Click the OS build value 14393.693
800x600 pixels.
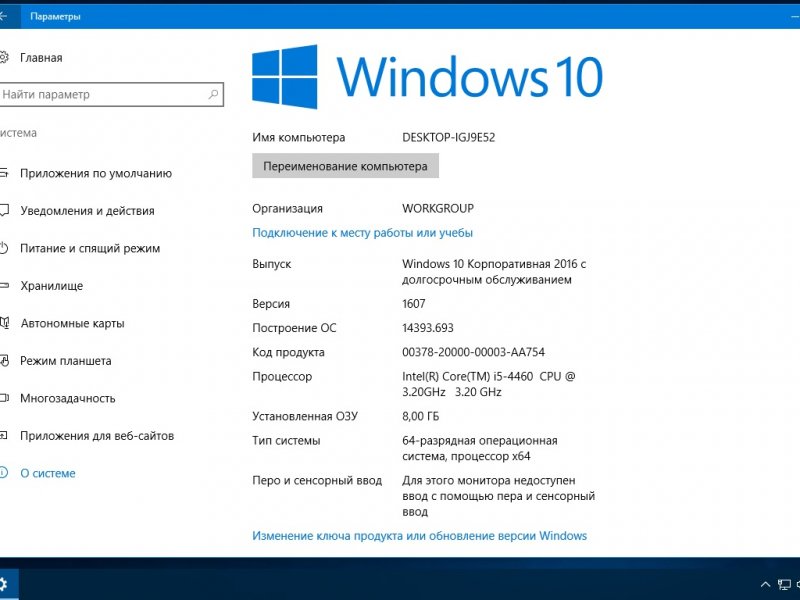[x=428, y=328]
